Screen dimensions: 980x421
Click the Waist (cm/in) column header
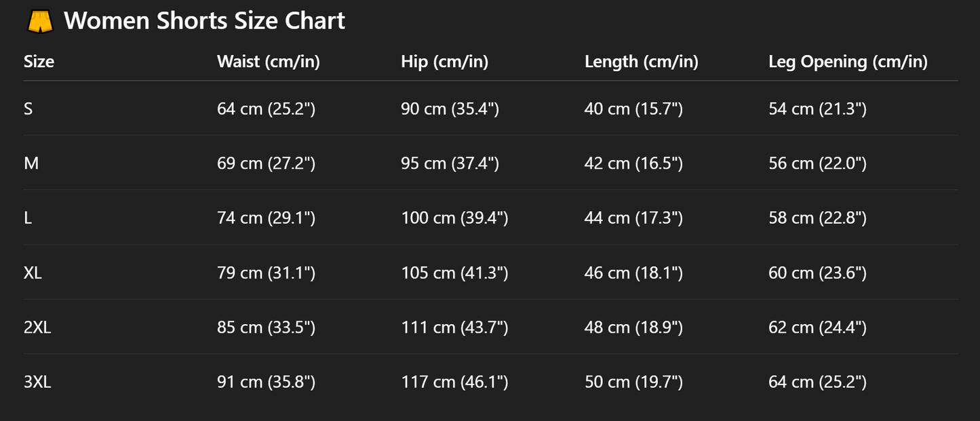(269, 62)
